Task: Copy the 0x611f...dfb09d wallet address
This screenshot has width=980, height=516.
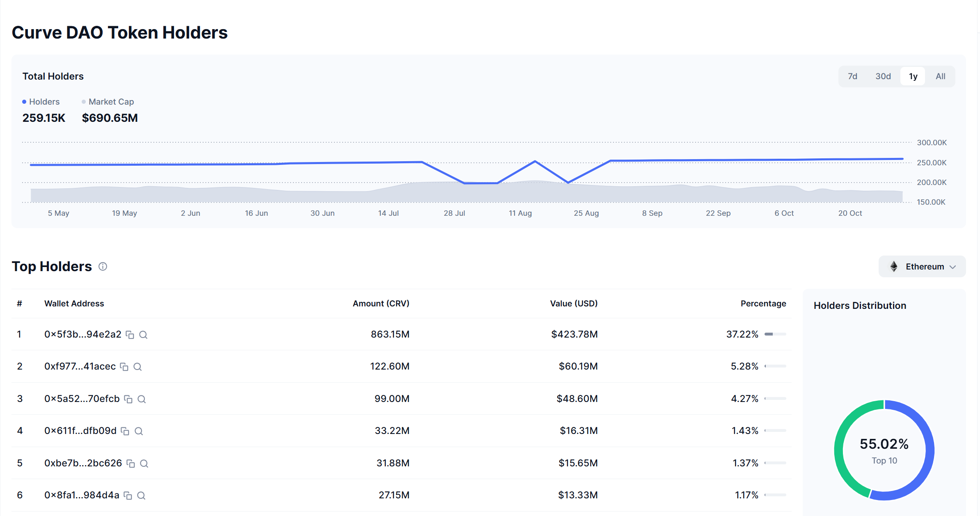Action: [x=125, y=431]
